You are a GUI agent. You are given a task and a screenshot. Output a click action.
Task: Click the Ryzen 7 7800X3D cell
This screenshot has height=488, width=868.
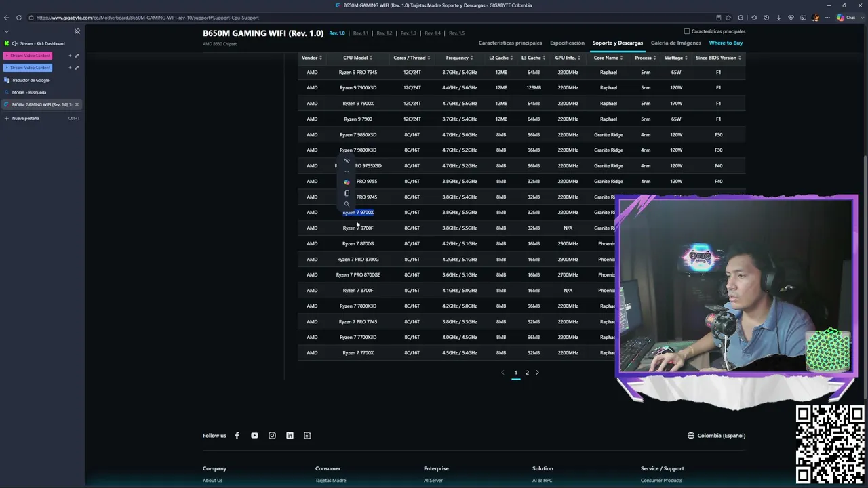(358, 306)
